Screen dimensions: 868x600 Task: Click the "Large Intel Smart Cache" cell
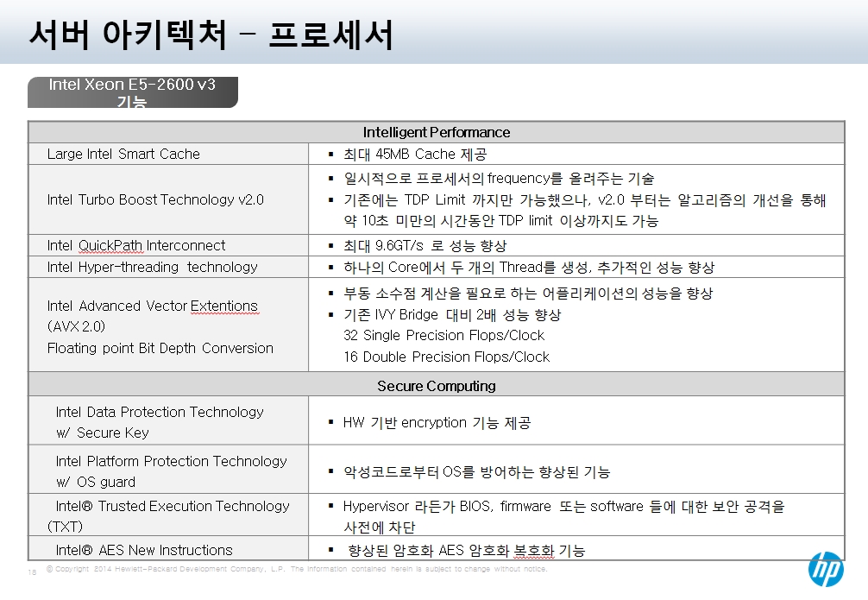click(x=168, y=154)
